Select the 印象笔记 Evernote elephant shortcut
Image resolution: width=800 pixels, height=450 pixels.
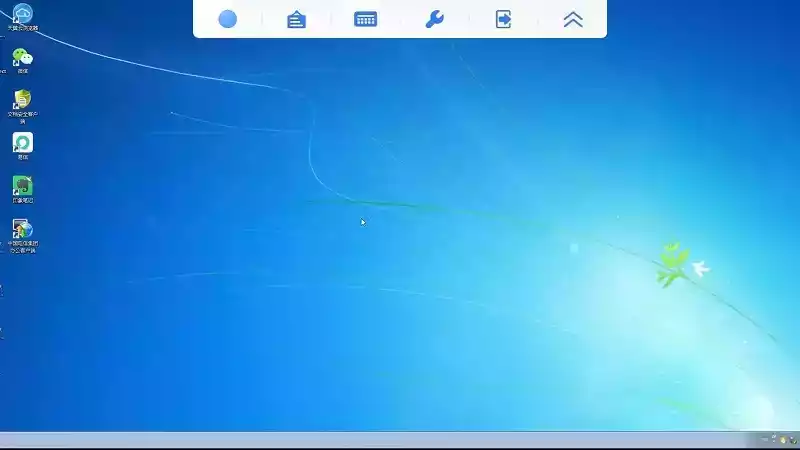22,186
